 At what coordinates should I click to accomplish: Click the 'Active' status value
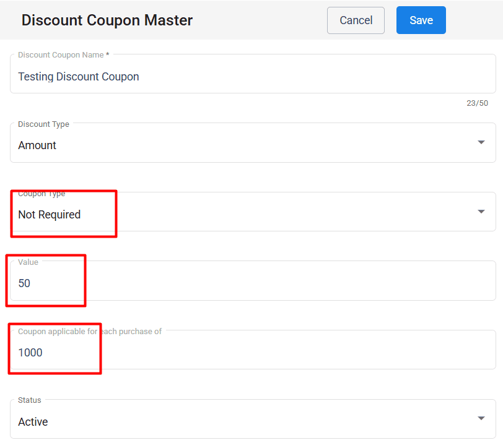tap(33, 422)
